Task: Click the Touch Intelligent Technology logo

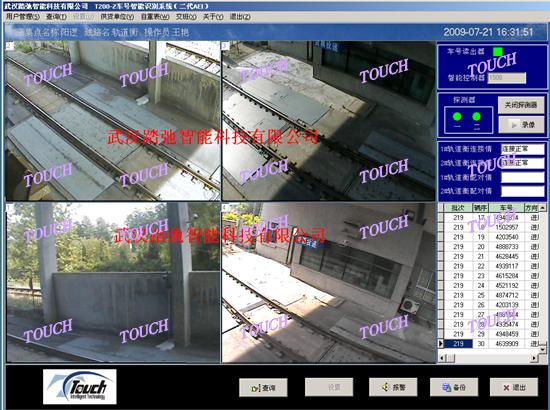Action: (x=80, y=387)
